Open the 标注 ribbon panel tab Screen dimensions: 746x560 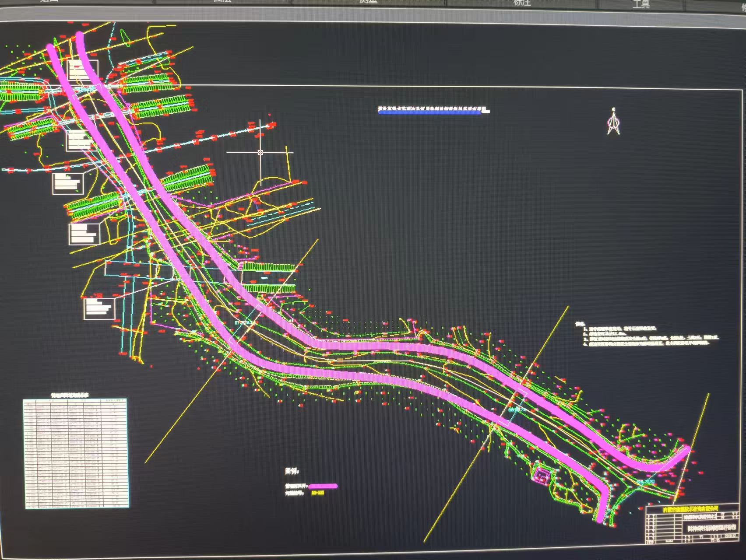[522, 3]
